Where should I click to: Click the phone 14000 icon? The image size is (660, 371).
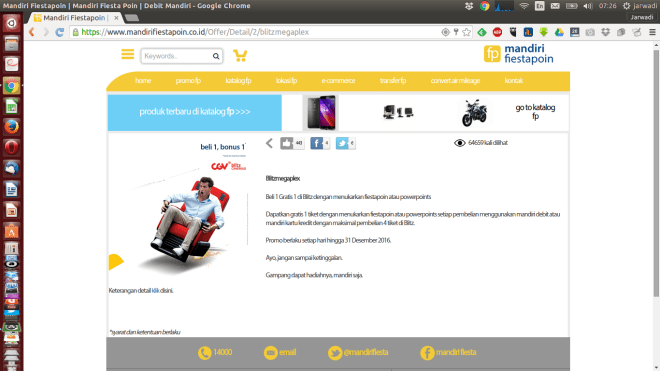205,352
